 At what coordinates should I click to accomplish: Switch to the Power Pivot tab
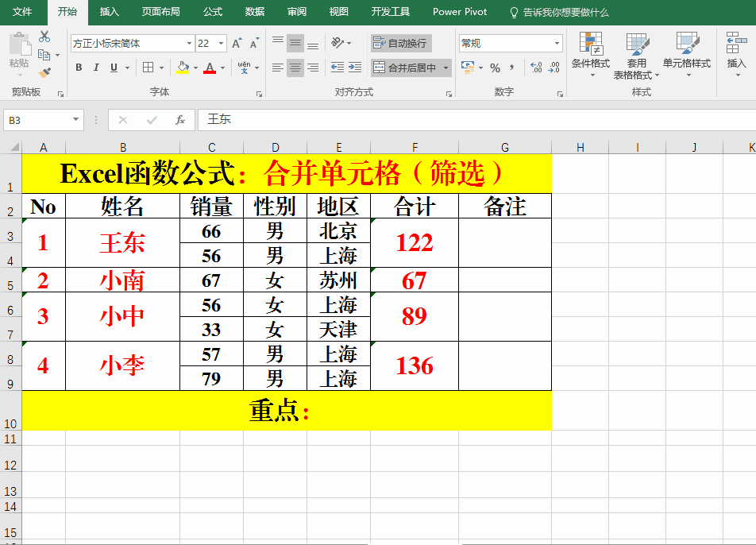click(460, 12)
